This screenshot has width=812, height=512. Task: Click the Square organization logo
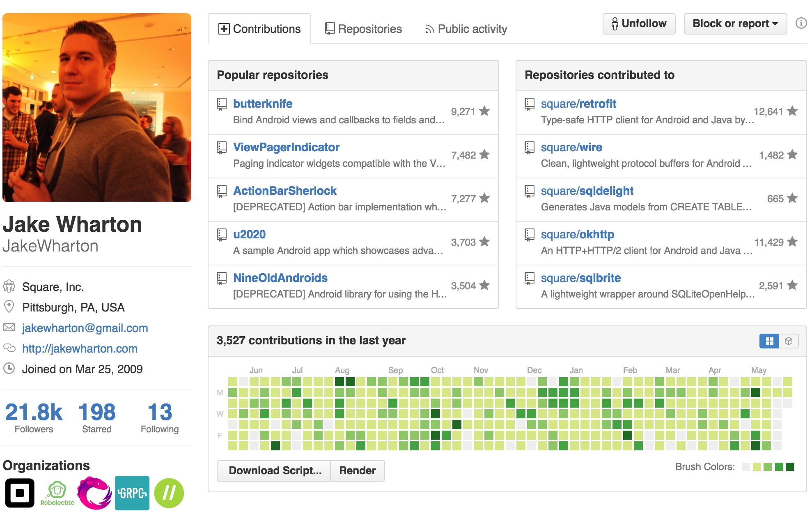(20, 493)
